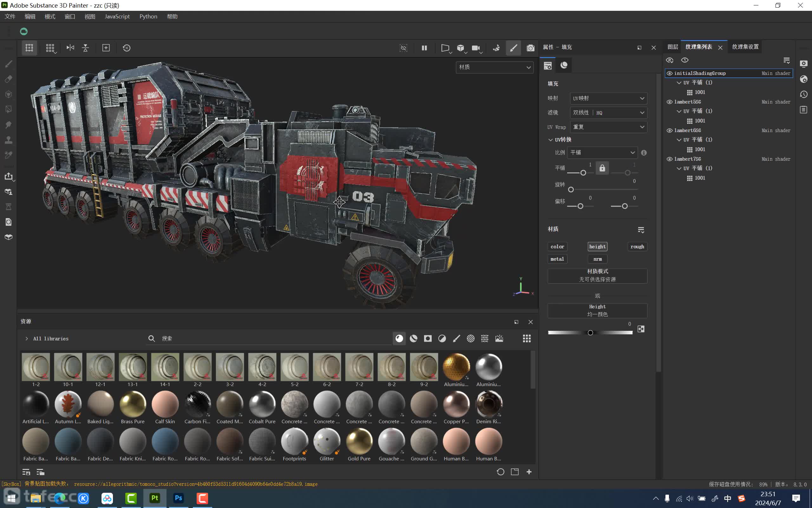This screenshot has width=812, height=508.
Task: Click the 材质模式 resource button
Action: [x=597, y=276]
